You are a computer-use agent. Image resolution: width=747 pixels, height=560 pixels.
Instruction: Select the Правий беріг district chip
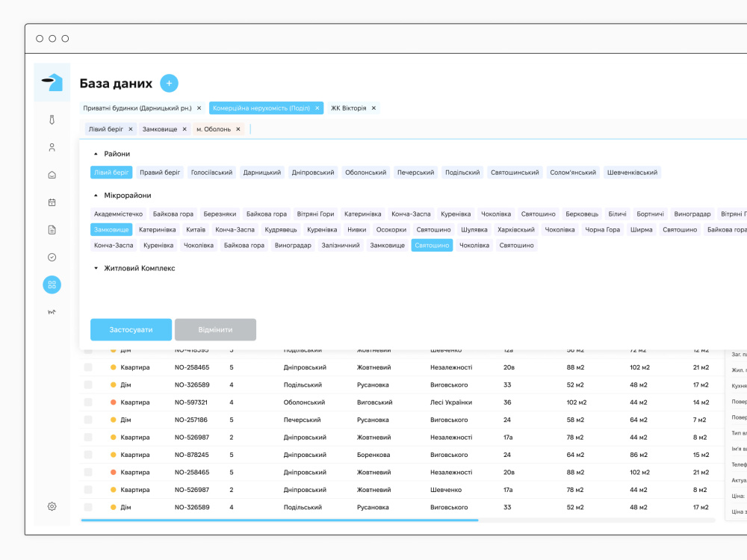tap(160, 172)
